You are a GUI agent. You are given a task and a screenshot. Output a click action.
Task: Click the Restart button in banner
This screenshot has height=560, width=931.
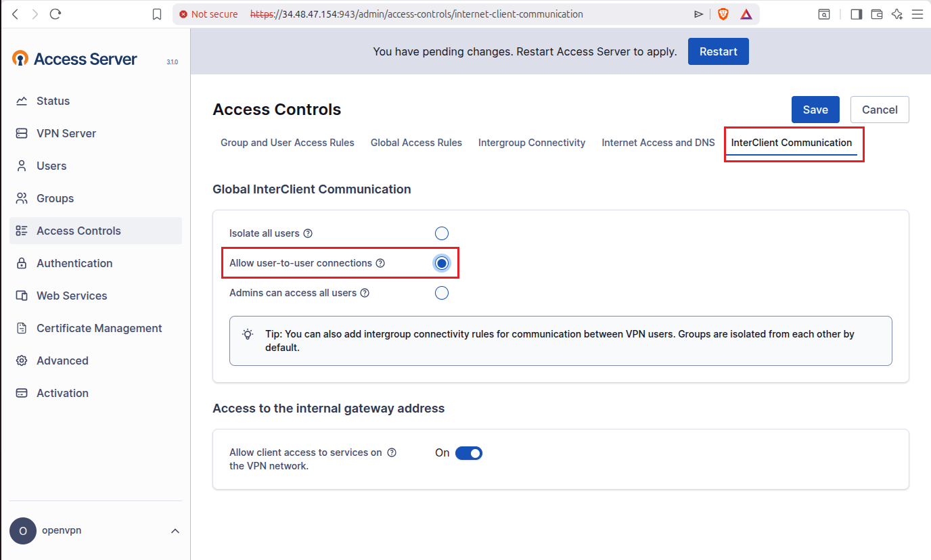click(x=719, y=51)
